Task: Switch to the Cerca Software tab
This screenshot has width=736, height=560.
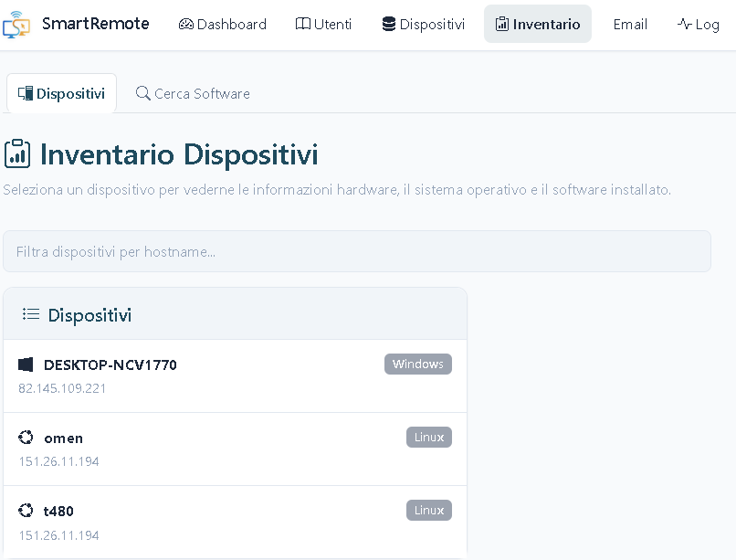Action: (x=193, y=92)
